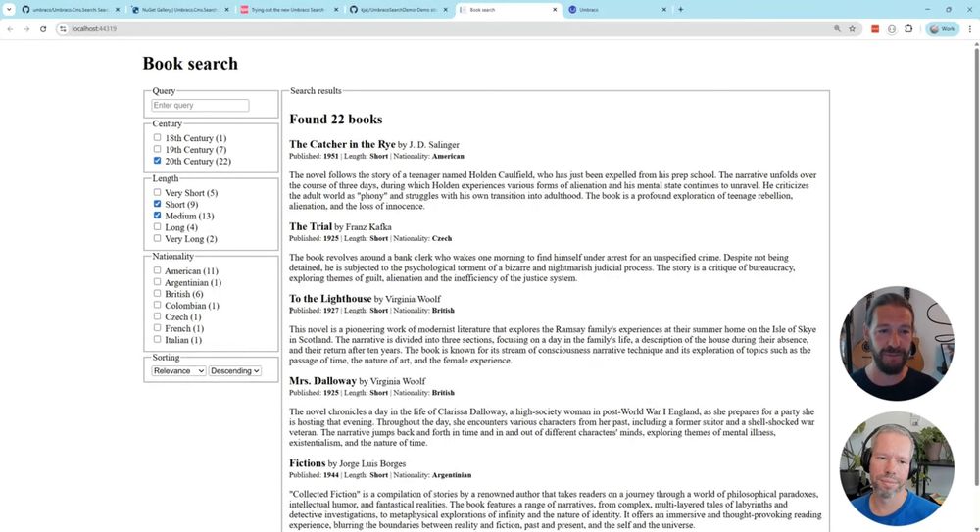Filter by French nationality
This screenshot has height=532, width=980.
coord(157,327)
